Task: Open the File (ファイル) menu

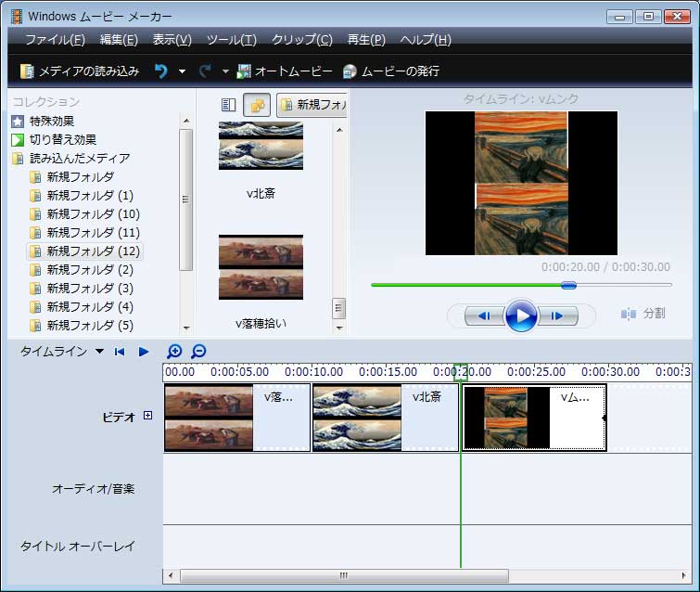Action: point(55,40)
